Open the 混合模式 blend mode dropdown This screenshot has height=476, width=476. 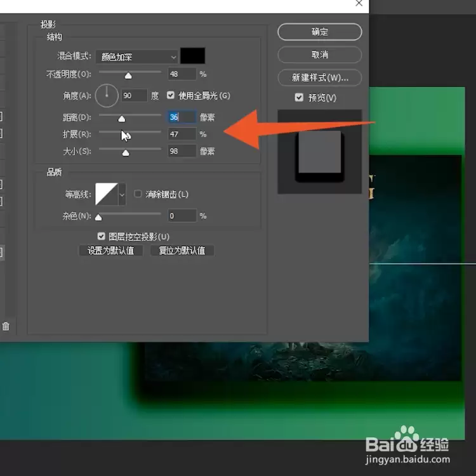(136, 56)
